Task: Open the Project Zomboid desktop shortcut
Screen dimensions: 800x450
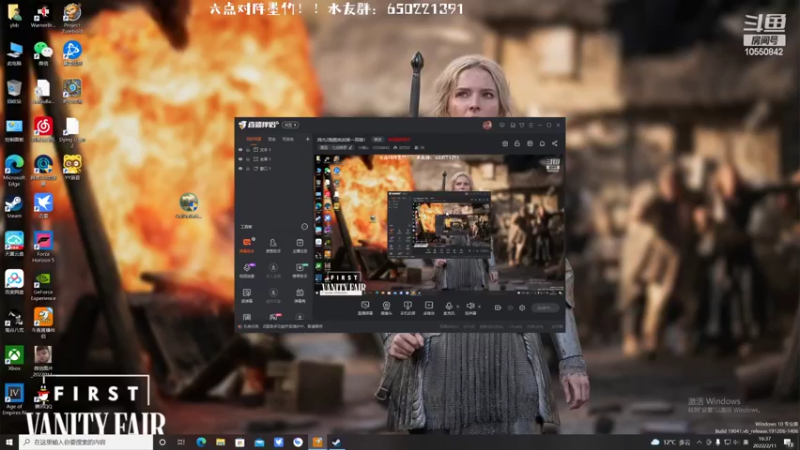Action: [72, 17]
